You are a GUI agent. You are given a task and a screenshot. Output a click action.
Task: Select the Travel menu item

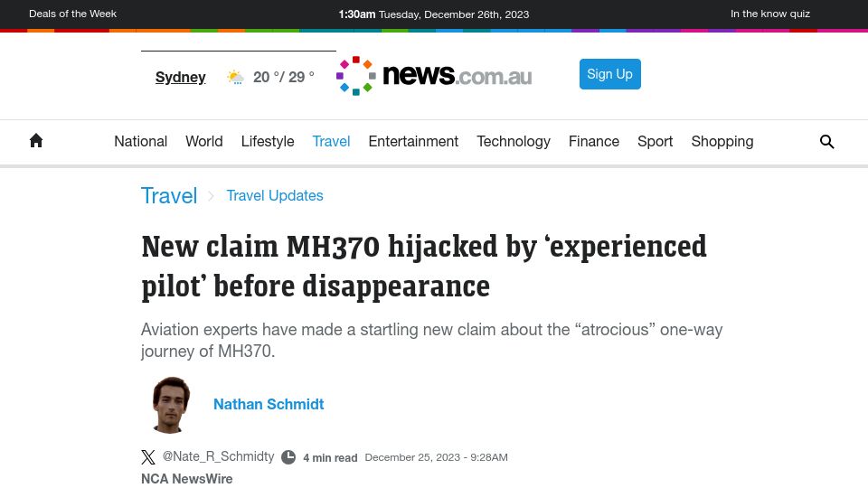pos(331,142)
